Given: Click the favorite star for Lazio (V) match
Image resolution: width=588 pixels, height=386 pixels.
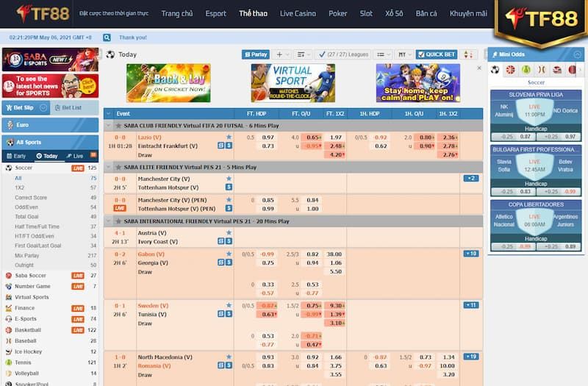Looking at the screenshot, I should coord(229,137).
